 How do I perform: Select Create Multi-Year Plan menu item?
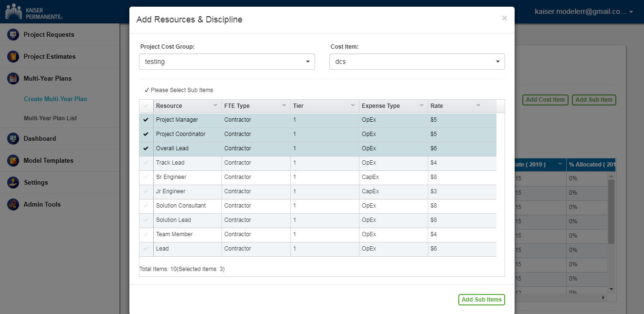55,99
